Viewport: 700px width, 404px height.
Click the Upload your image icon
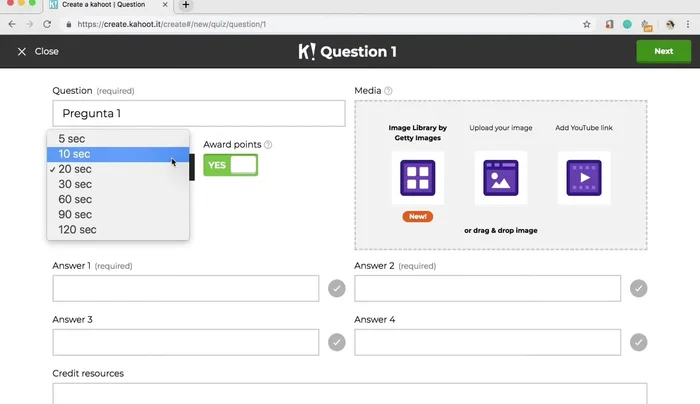coord(500,178)
